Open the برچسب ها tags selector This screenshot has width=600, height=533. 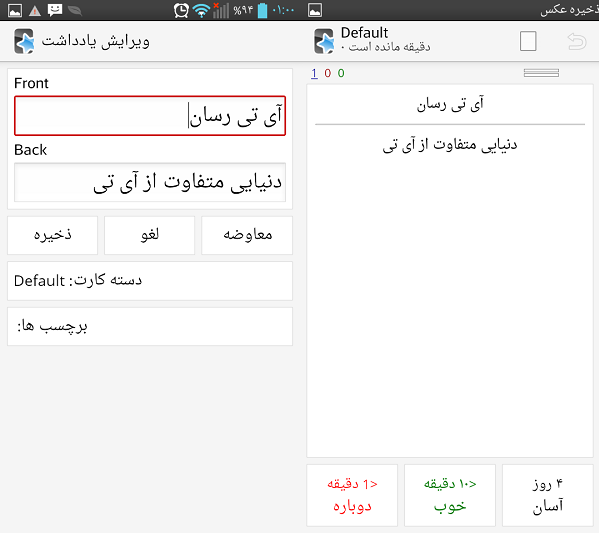pyautogui.click(x=150, y=326)
